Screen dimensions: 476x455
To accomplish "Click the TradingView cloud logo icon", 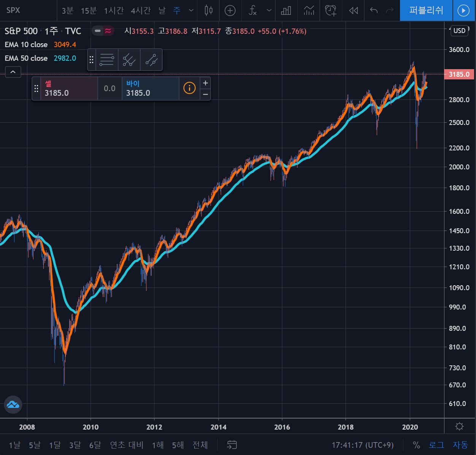I will (x=13, y=404).
